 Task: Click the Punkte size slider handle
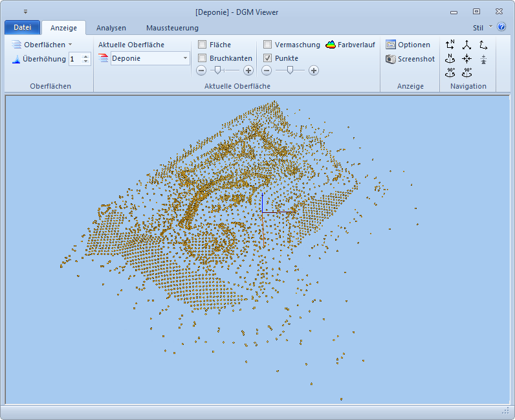290,70
